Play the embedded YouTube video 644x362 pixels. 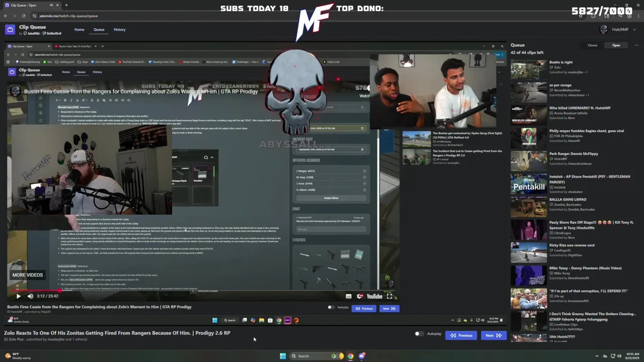tap(18, 296)
